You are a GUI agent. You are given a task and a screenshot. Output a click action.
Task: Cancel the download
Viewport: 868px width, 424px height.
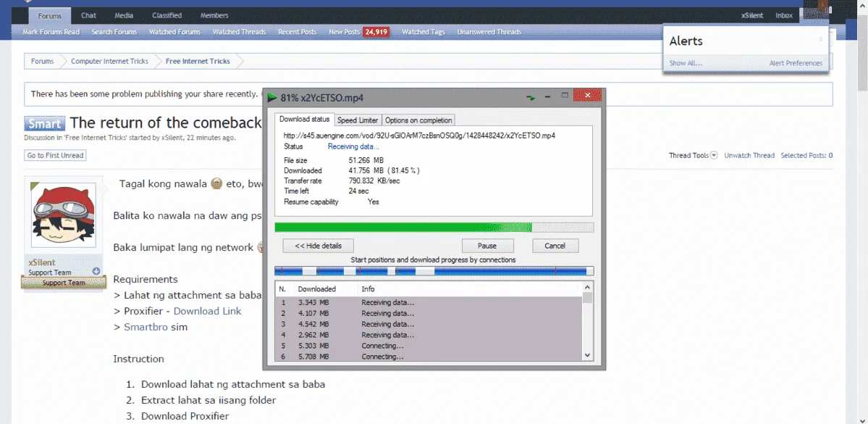[555, 246]
